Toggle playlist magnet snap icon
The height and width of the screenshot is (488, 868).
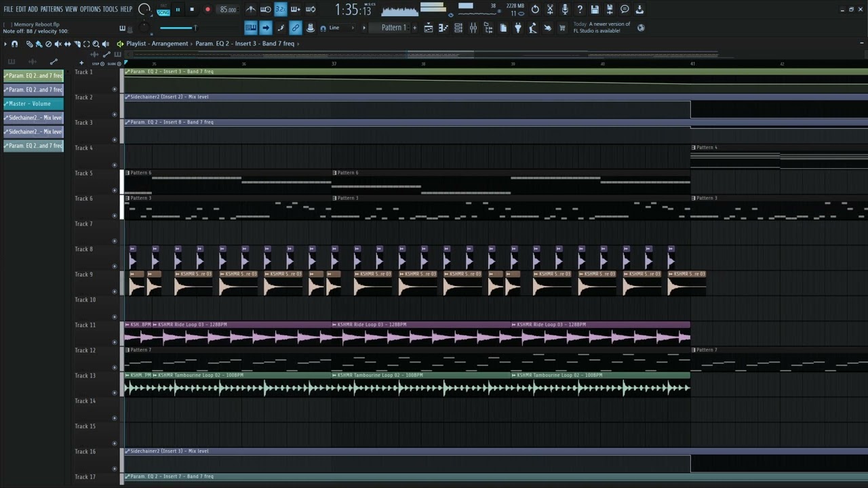point(14,44)
